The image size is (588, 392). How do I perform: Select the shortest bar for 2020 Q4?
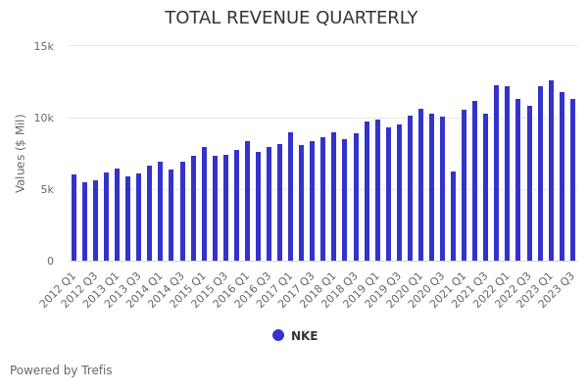[x=453, y=217]
